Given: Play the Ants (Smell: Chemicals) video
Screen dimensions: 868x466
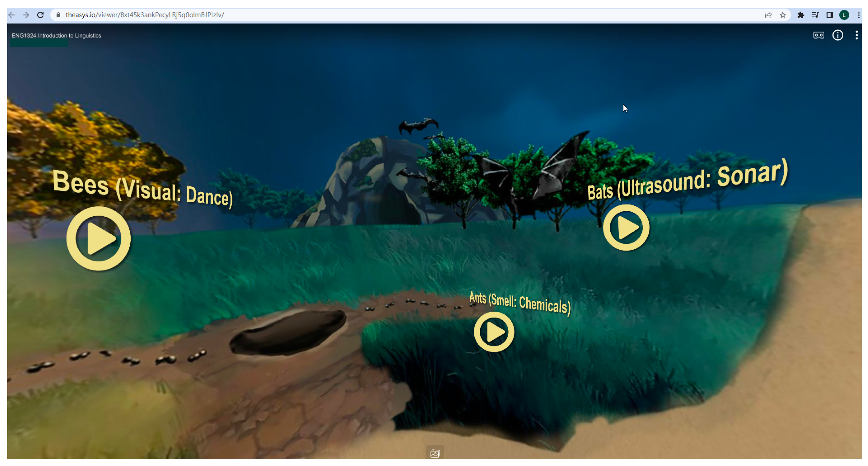Looking at the screenshot, I should click(x=494, y=332).
